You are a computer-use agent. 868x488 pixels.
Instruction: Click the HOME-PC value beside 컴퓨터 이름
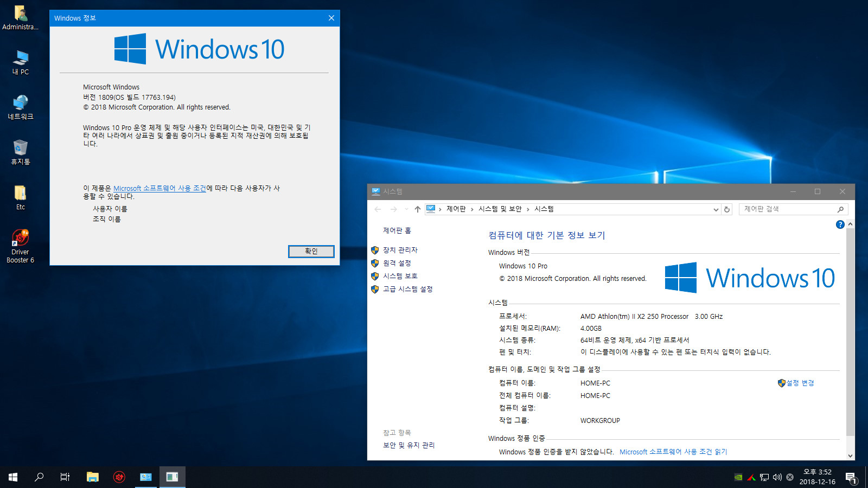[595, 383]
